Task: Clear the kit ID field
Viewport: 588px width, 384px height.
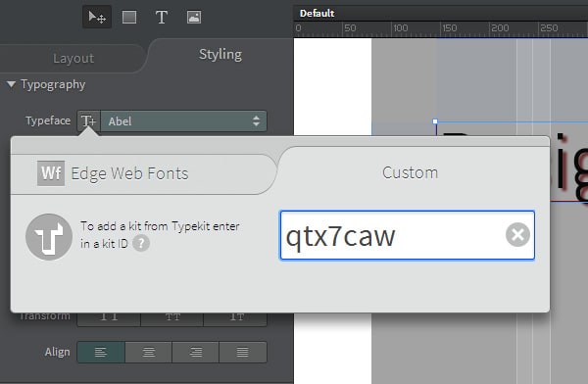Action: 517,235
